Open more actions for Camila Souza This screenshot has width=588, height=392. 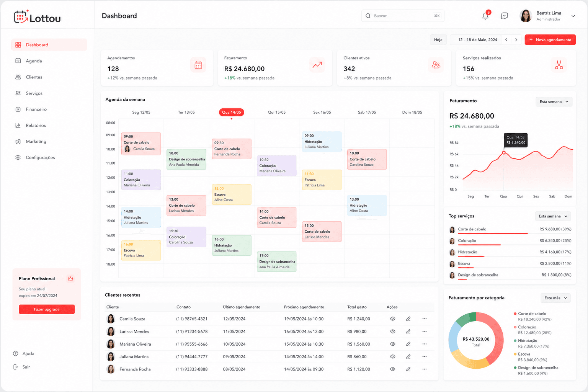pos(425,319)
